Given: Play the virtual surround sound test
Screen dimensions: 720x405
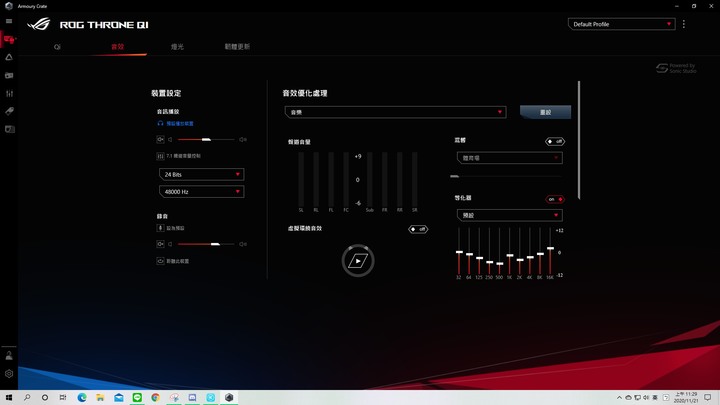Looking at the screenshot, I should tap(358, 260).
